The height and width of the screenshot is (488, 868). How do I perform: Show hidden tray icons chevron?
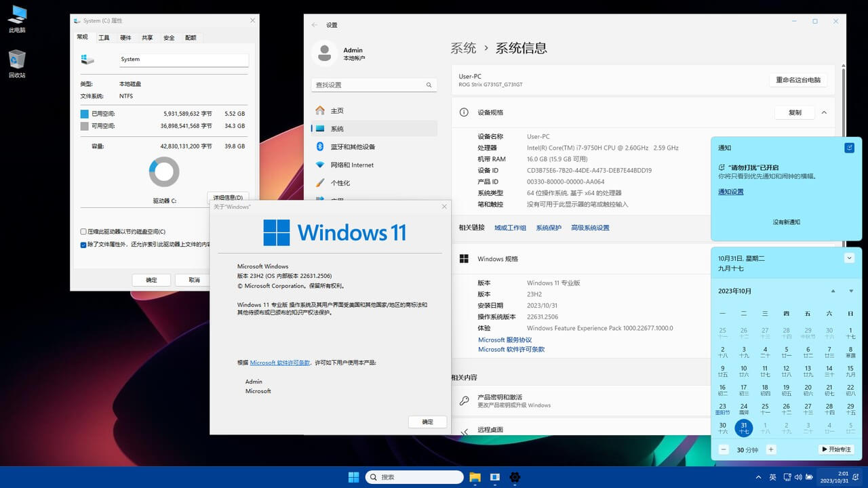pos(759,477)
